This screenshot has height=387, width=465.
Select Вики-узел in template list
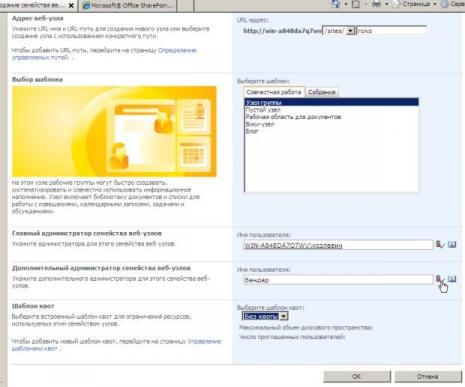click(332, 124)
